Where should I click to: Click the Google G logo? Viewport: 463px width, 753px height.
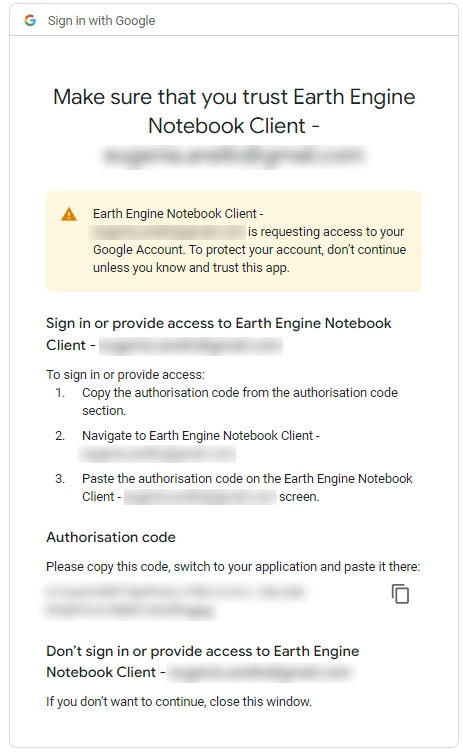click(31, 20)
